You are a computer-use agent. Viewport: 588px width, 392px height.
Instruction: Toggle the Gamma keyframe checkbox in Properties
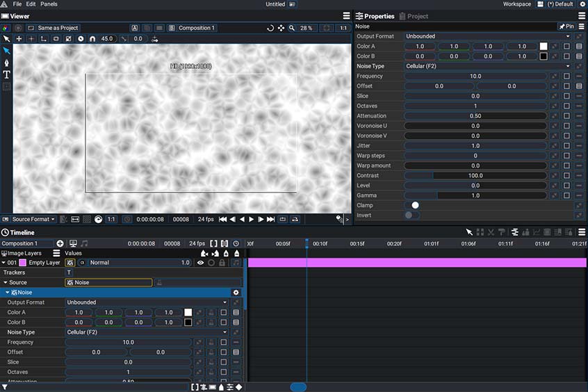click(566, 195)
